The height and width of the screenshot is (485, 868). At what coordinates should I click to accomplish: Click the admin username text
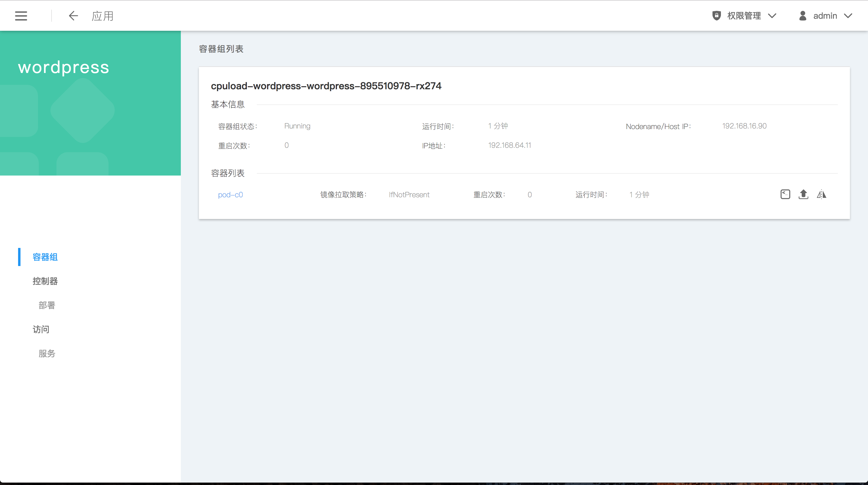pyautogui.click(x=825, y=16)
